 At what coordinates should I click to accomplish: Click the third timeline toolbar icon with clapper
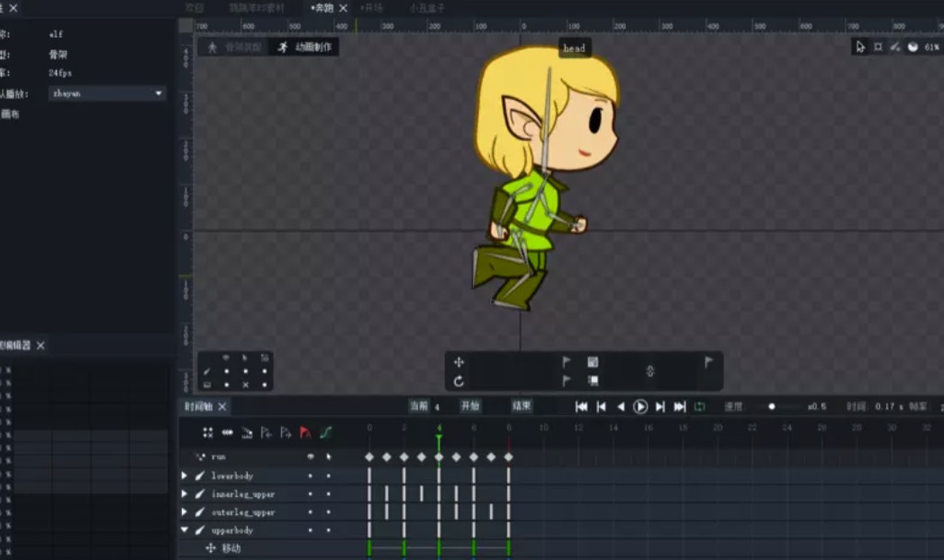[x=247, y=432]
